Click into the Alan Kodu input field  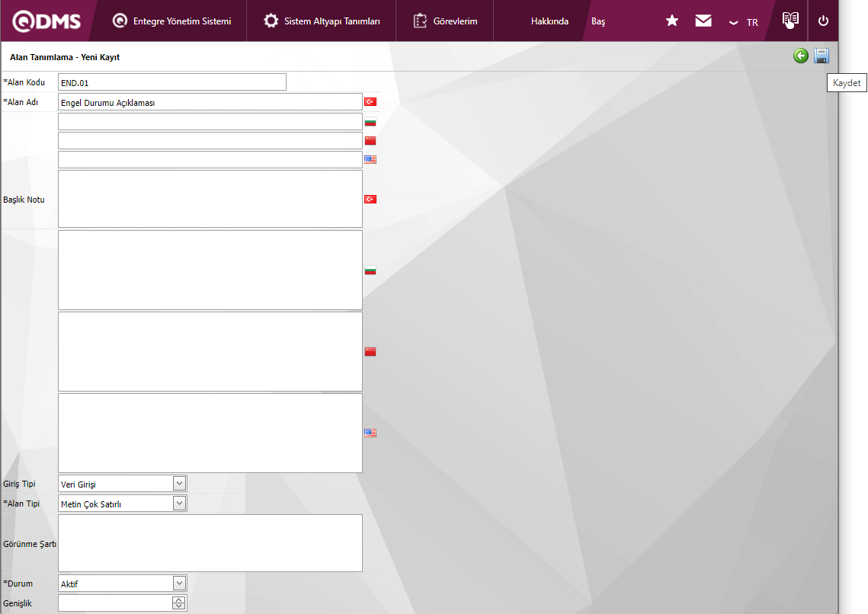[171, 82]
